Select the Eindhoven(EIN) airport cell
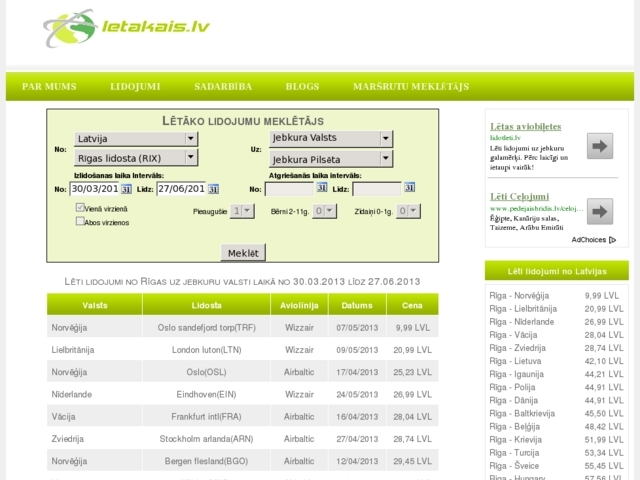640x480 pixels. [207, 394]
